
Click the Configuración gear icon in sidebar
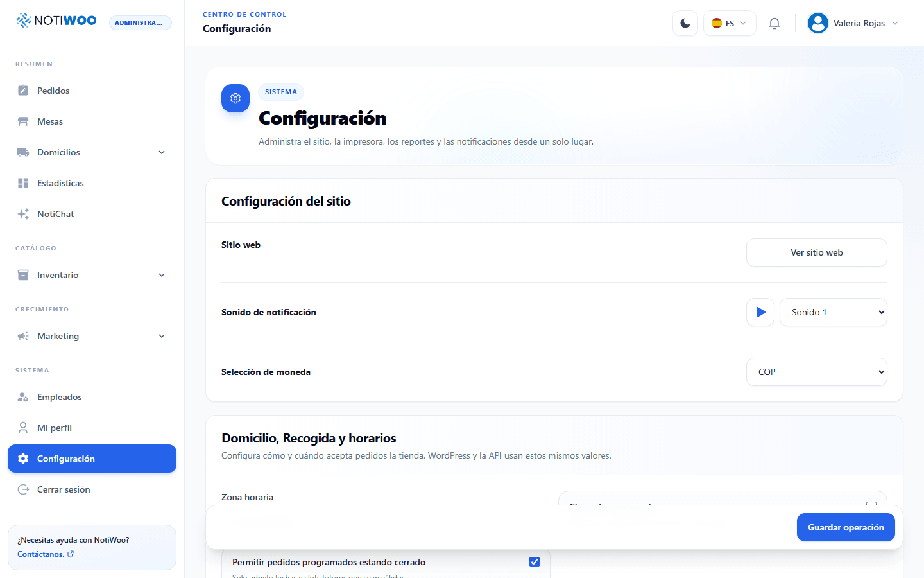coord(23,459)
